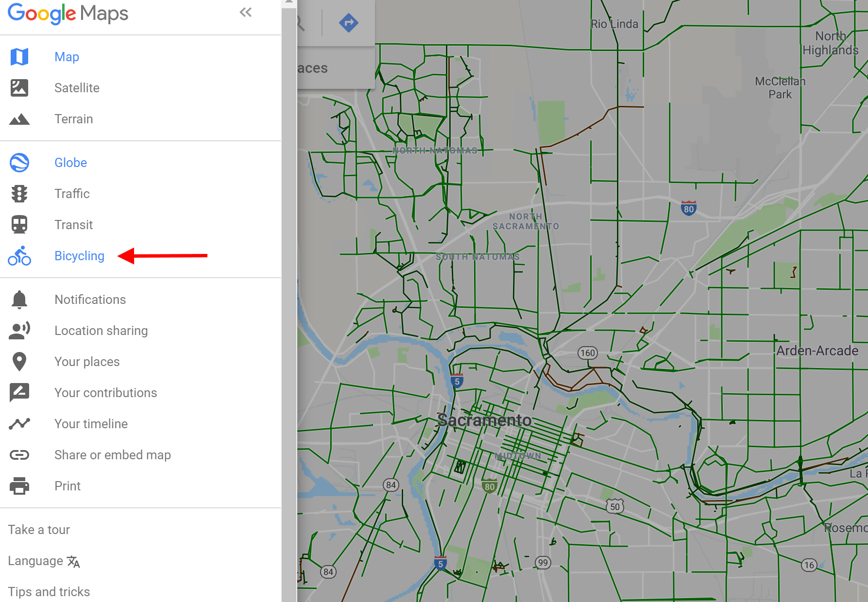This screenshot has height=602, width=868.
Task: Click the North Highlands label on map
Action: click(x=831, y=43)
